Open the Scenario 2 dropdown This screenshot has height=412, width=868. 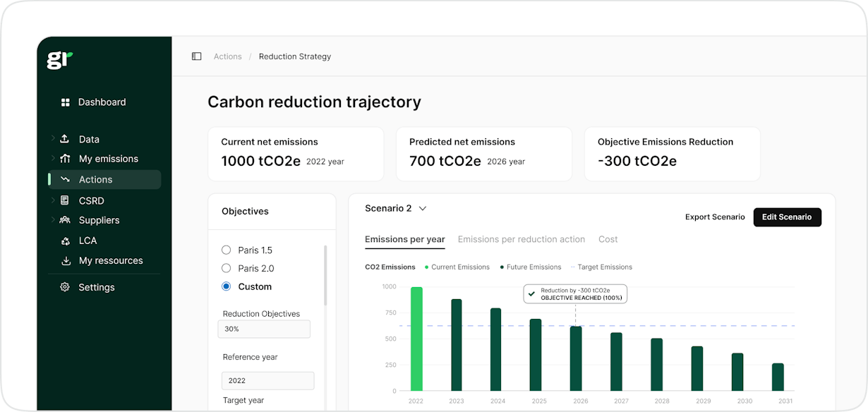(423, 209)
